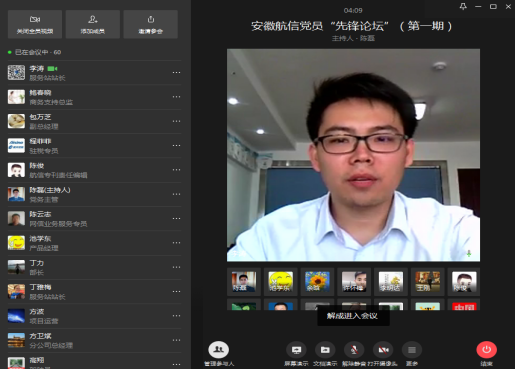Open the more menu for 方波
515x369 pixels.
click(176, 316)
